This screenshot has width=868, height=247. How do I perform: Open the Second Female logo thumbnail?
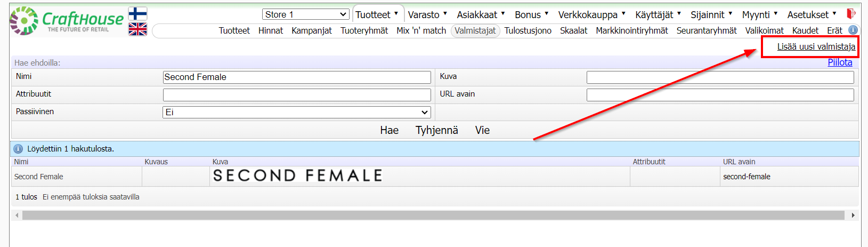297,176
